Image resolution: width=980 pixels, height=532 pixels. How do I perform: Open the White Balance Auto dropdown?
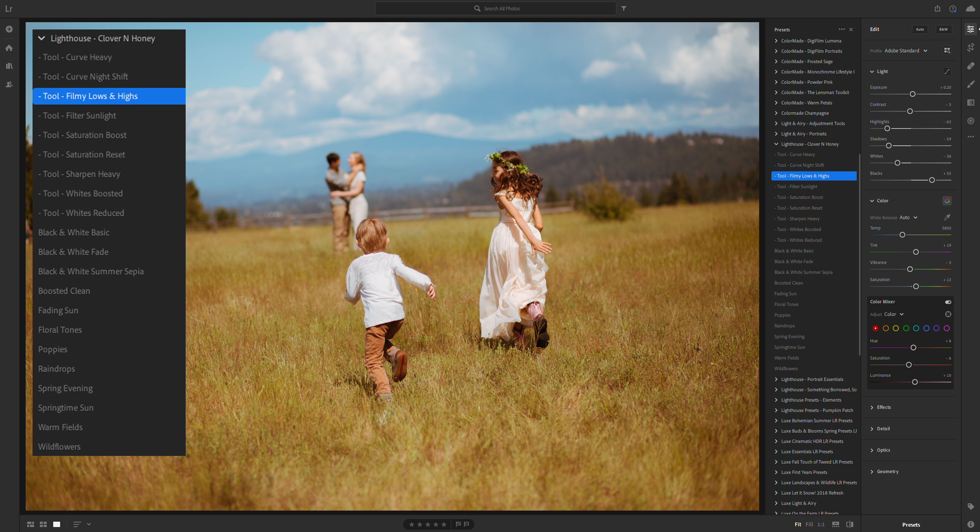click(908, 217)
